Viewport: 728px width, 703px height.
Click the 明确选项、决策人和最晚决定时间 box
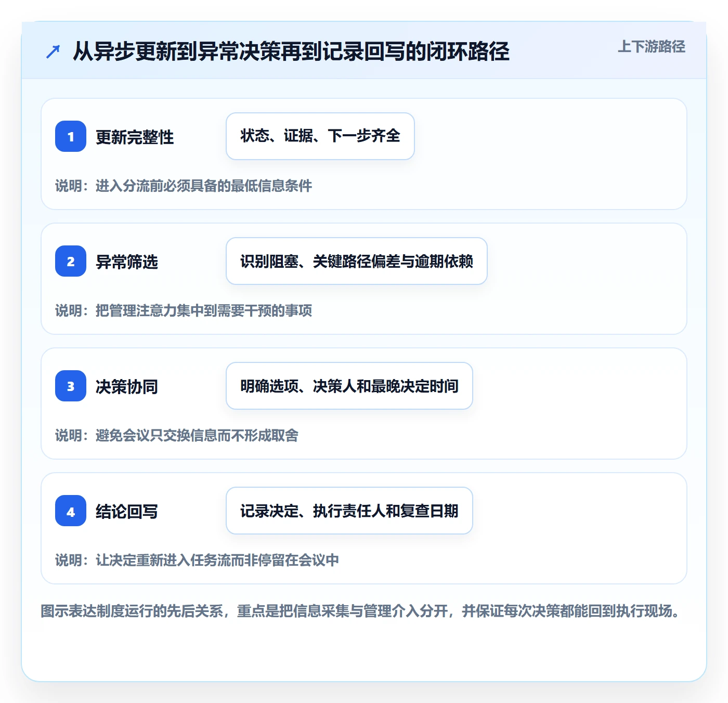click(349, 386)
